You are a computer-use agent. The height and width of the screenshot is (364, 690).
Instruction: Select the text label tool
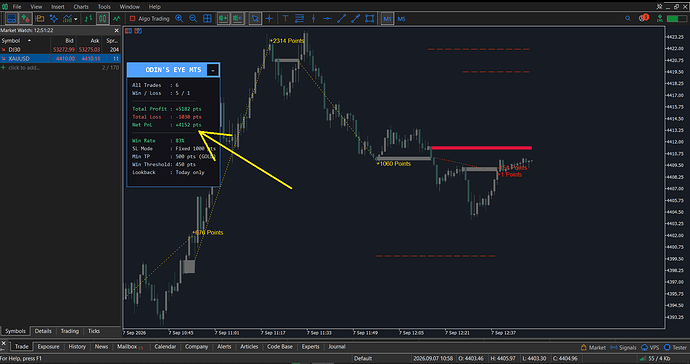tap(285, 18)
